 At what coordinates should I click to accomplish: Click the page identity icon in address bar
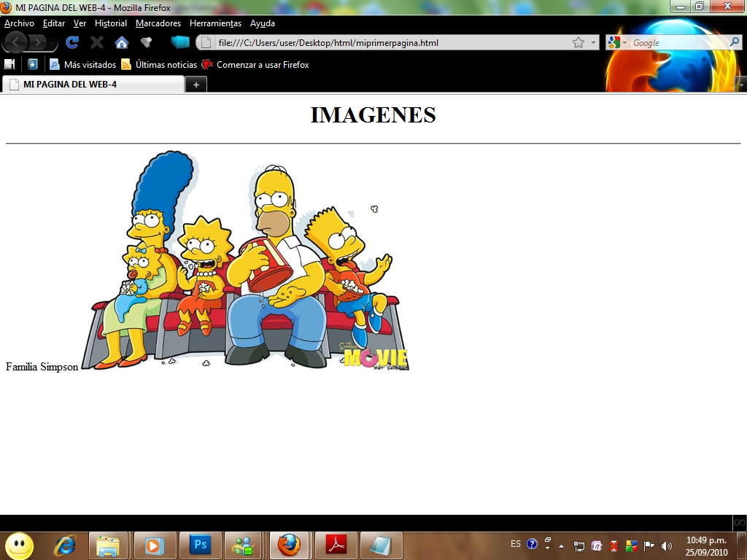tap(206, 43)
